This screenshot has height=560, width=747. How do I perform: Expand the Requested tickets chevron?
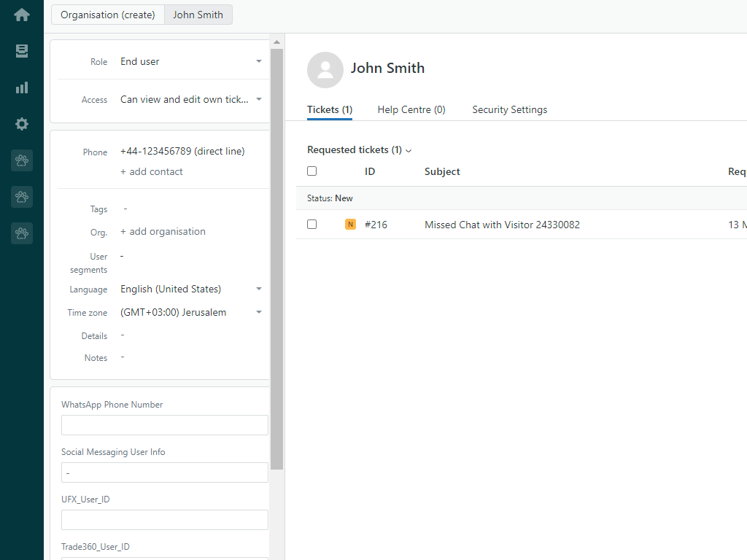tap(409, 151)
